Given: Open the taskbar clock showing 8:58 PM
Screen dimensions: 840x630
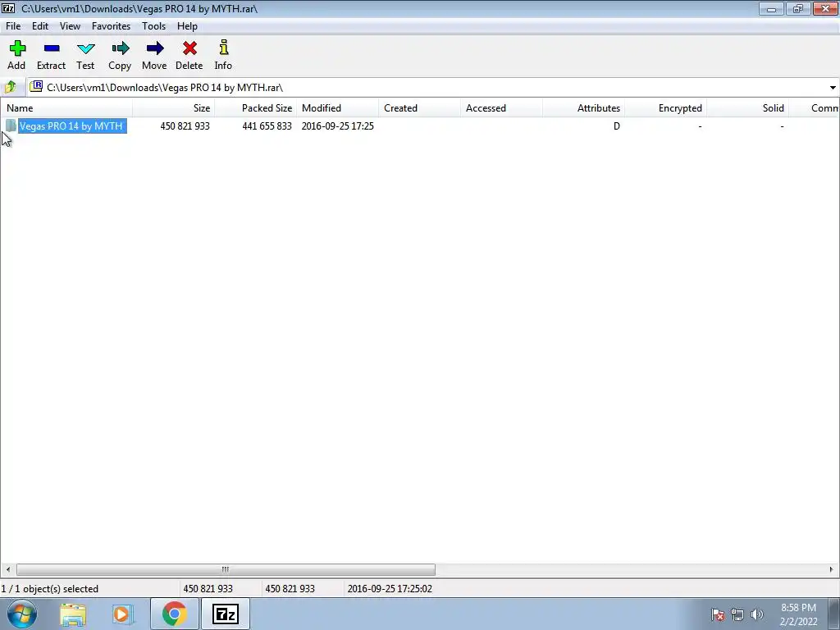Looking at the screenshot, I should pos(798,614).
